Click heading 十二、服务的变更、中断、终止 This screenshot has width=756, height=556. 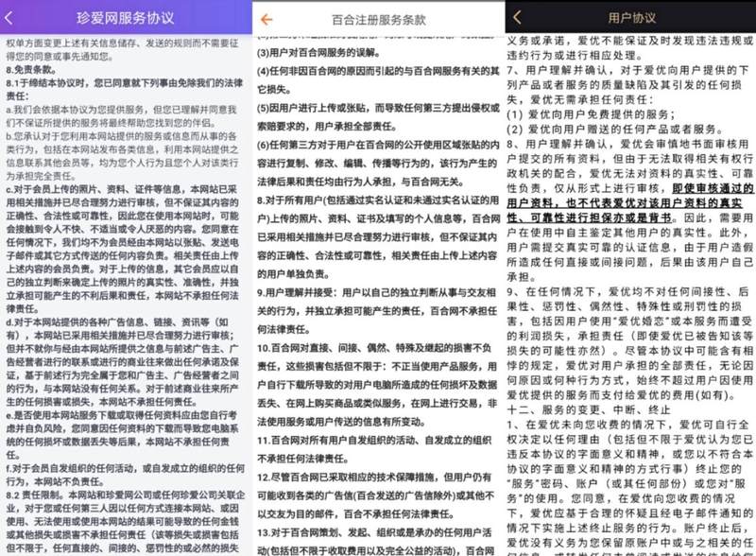(589, 409)
